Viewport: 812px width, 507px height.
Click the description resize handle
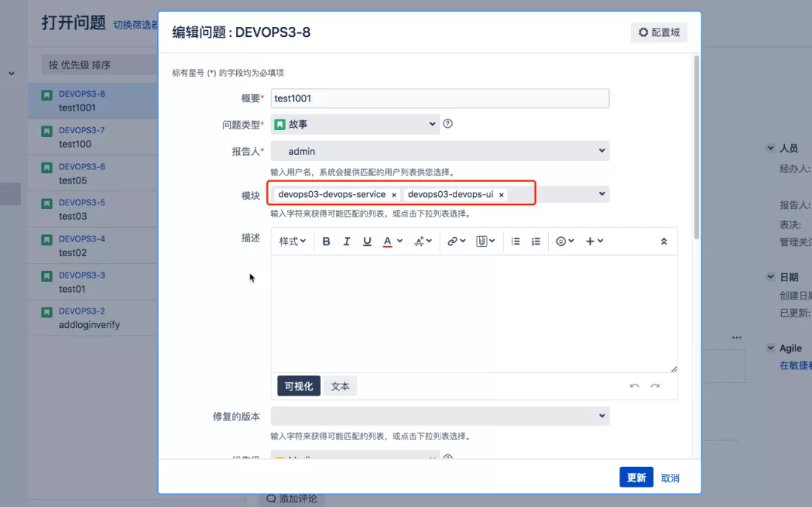pyautogui.click(x=674, y=369)
